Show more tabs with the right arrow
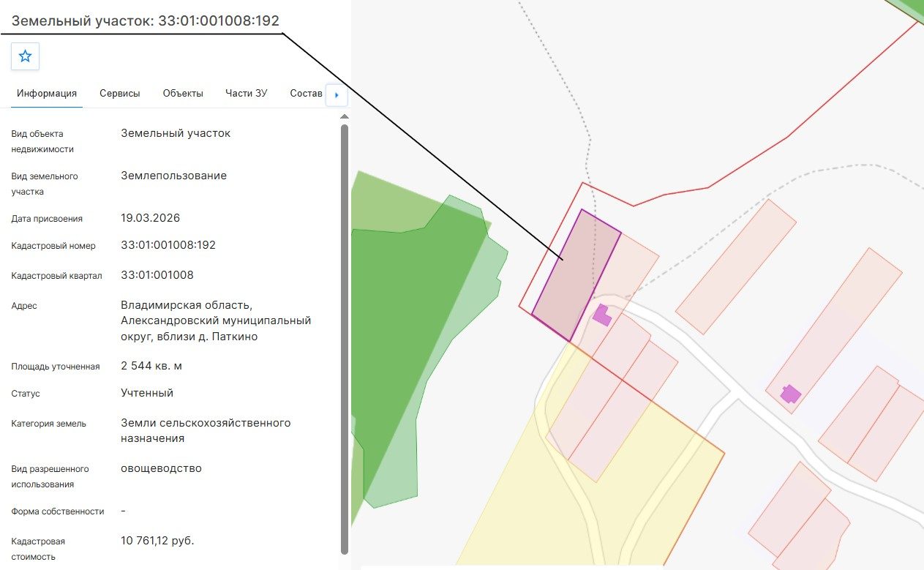 [x=337, y=94]
